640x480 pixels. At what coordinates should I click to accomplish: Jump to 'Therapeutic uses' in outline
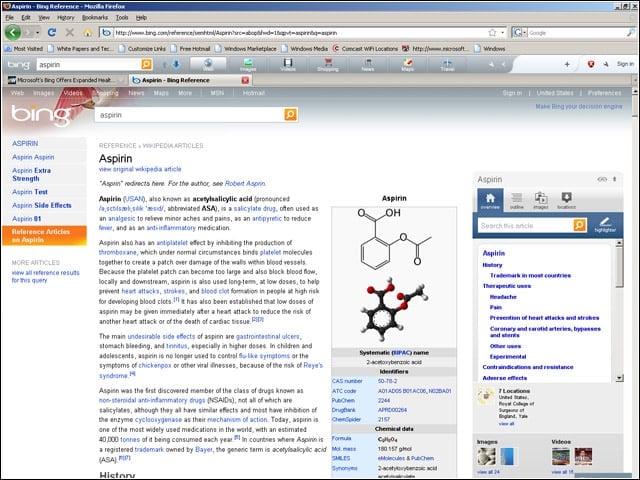[507, 286]
